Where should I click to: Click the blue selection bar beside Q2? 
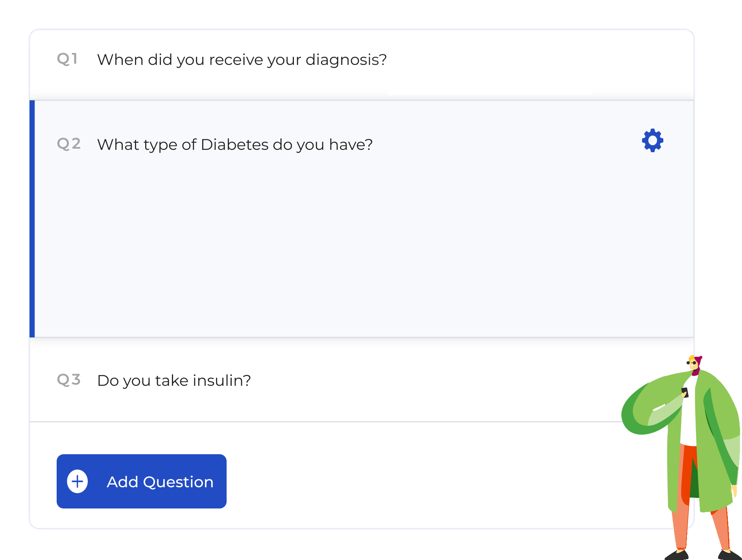(32, 219)
